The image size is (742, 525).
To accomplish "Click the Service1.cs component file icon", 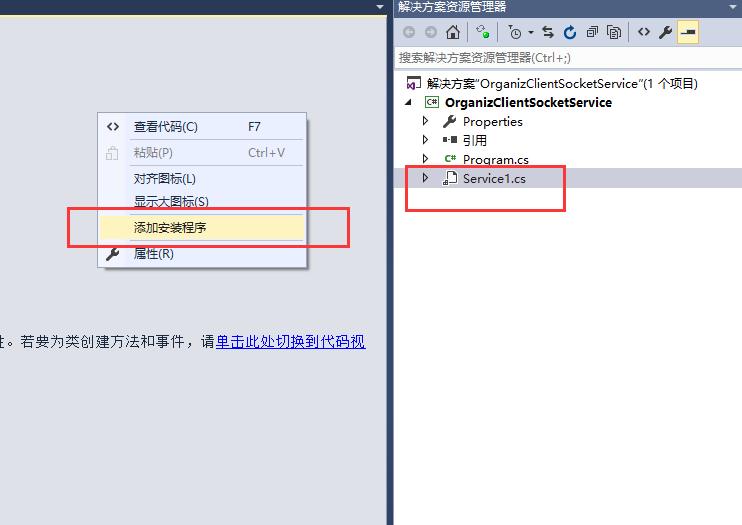I will point(450,178).
